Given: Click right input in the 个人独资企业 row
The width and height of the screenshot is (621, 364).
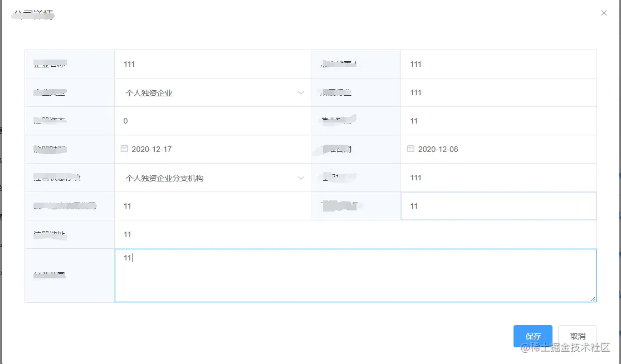Looking at the screenshot, I should tap(498, 92).
